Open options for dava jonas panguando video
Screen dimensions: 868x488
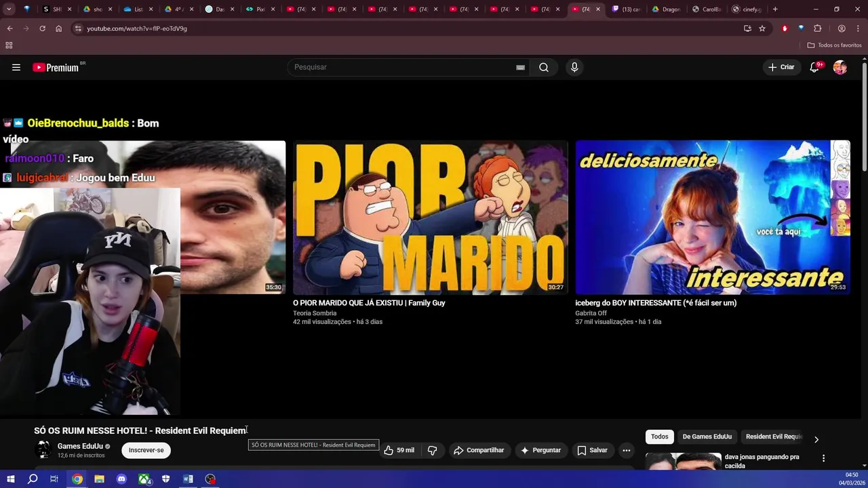pos(823,458)
